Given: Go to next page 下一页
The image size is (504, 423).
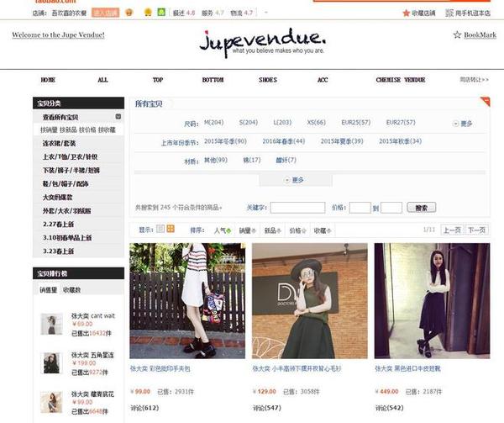Looking at the screenshot, I should coord(476,230).
